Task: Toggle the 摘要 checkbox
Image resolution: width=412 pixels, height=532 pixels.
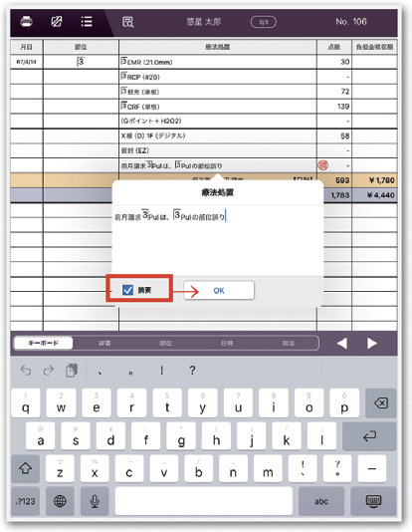Action: [127, 290]
